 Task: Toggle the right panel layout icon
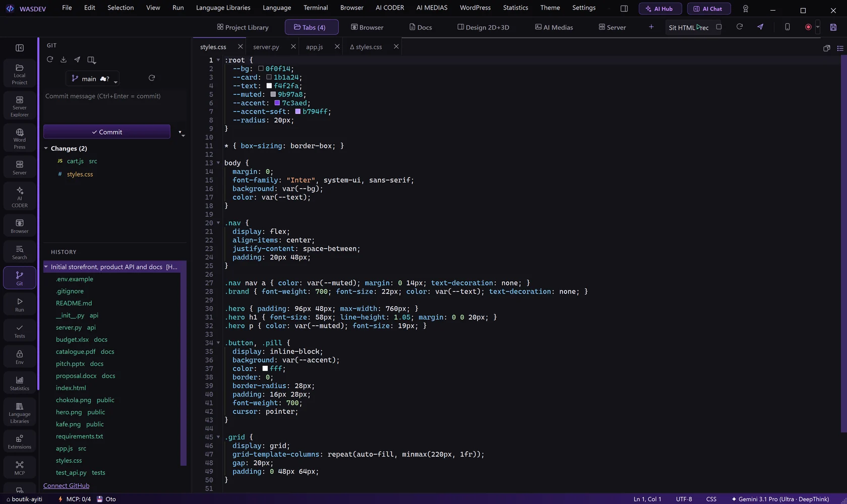624,9
